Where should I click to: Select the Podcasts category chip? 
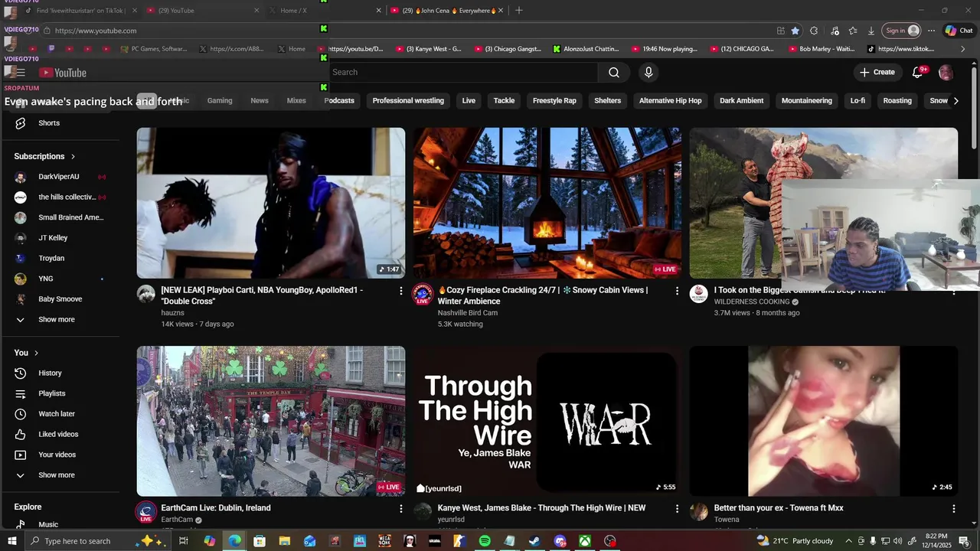pyautogui.click(x=339, y=101)
